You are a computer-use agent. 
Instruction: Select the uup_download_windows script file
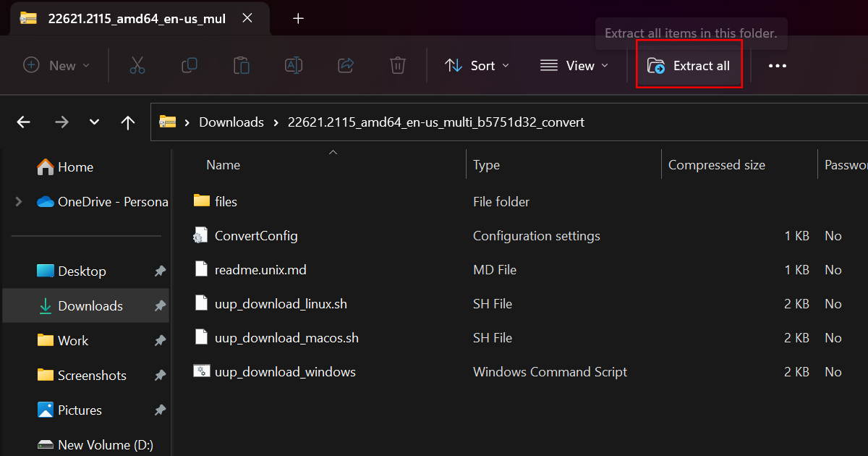click(285, 372)
